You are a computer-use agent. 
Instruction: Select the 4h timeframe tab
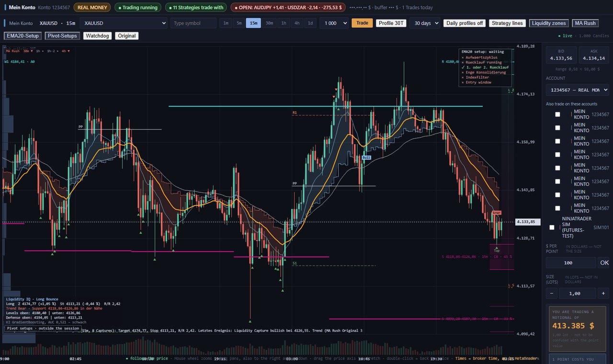(x=297, y=23)
